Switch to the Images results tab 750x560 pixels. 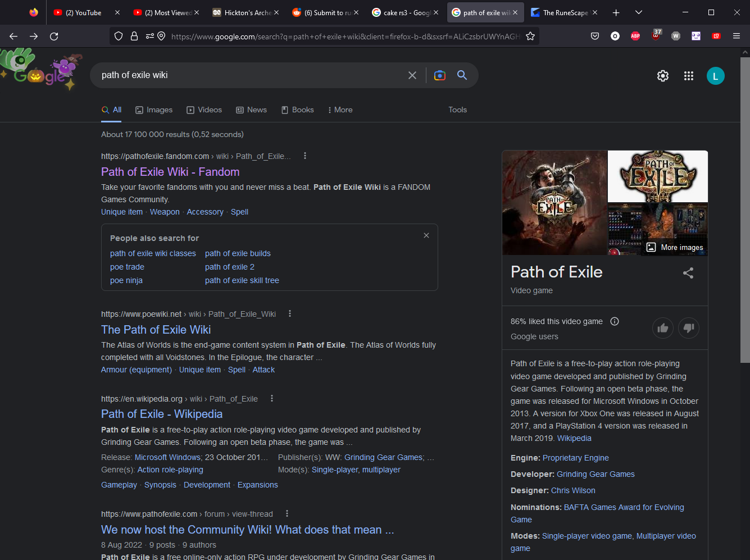pyautogui.click(x=154, y=110)
